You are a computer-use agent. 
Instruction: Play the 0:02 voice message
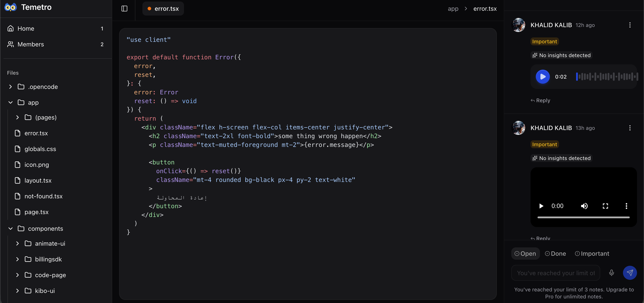click(543, 77)
